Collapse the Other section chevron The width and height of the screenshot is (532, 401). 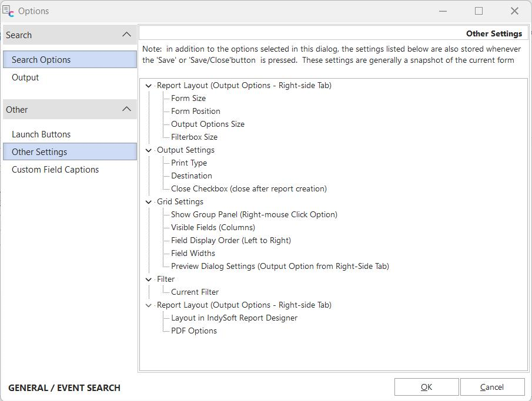(x=126, y=109)
